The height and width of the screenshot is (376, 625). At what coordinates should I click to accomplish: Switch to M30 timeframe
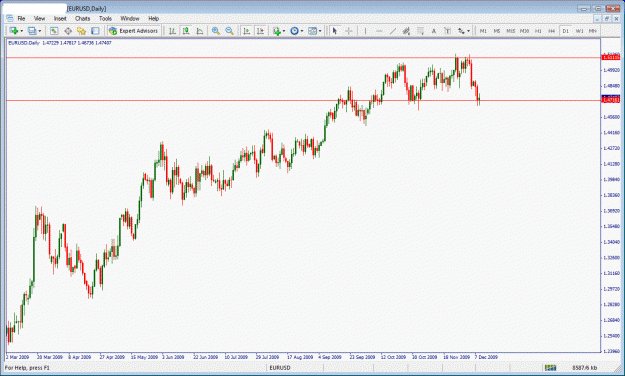524,31
